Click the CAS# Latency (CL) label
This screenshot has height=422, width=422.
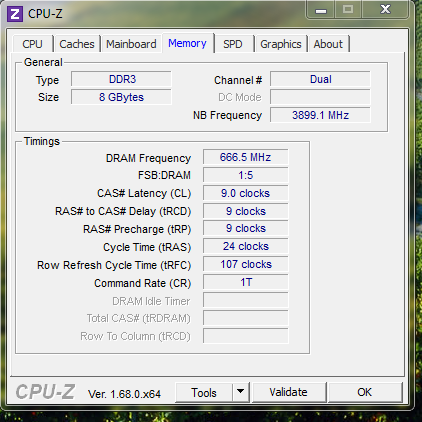click(x=144, y=193)
